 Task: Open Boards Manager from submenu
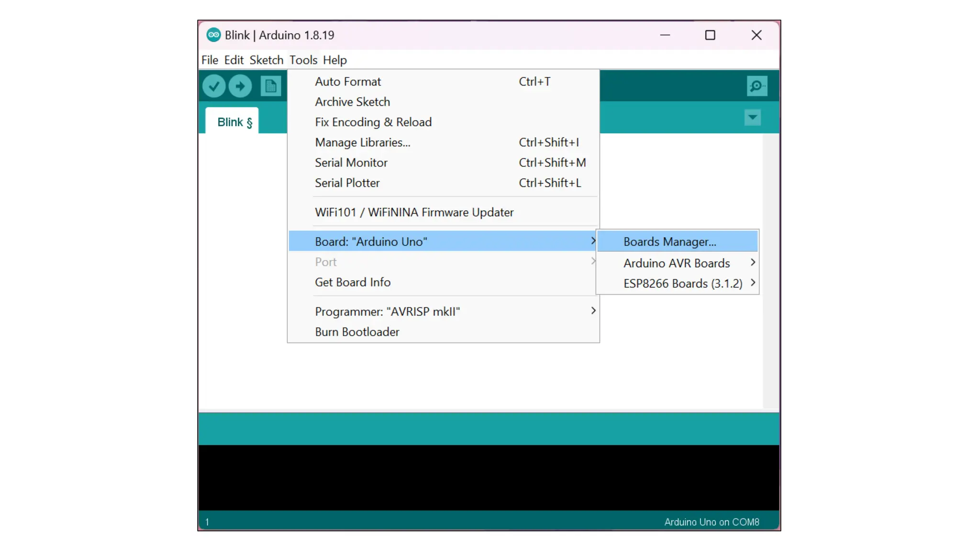click(x=669, y=242)
